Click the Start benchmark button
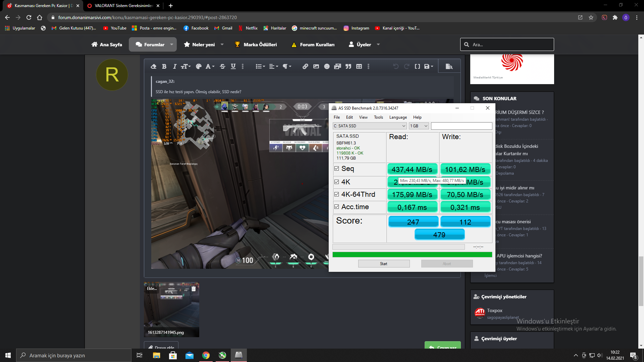 click(x=384, y=264)
